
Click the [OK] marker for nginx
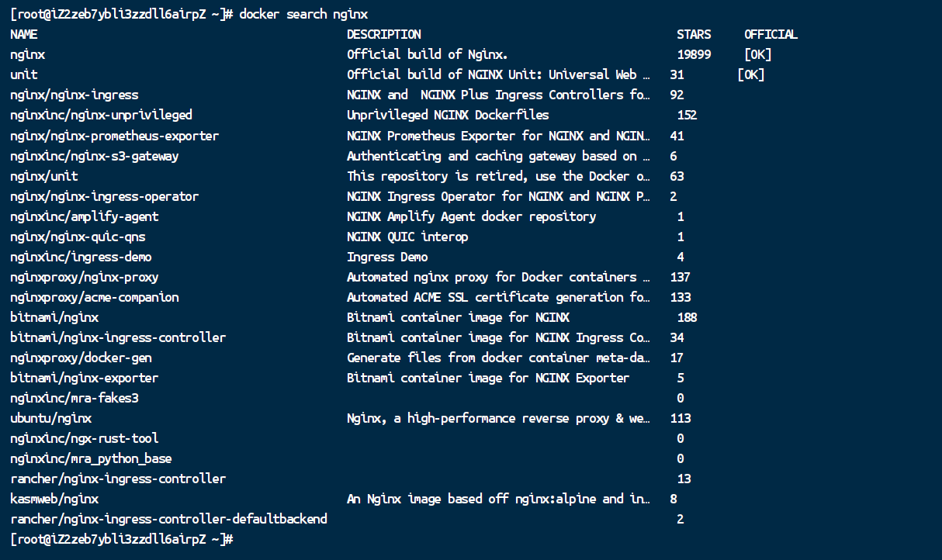pos(757,54)
